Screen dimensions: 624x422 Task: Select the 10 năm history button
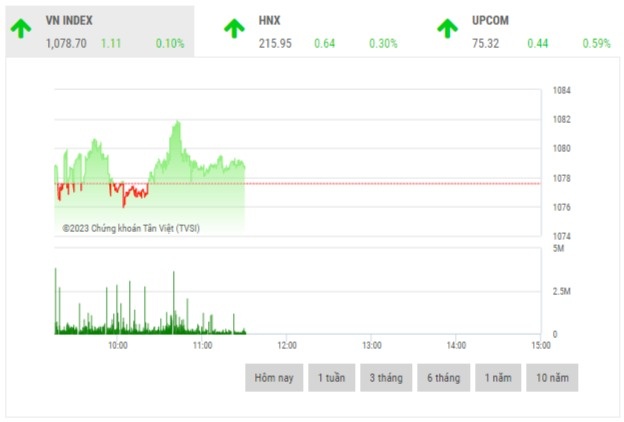[x=553, y=378]
